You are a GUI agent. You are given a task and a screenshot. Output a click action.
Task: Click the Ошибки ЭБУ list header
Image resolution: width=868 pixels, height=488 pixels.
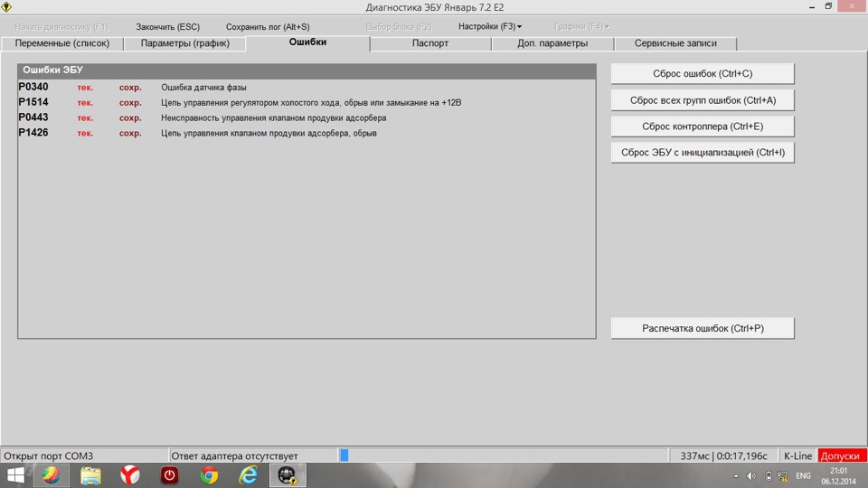click(307, 70)
